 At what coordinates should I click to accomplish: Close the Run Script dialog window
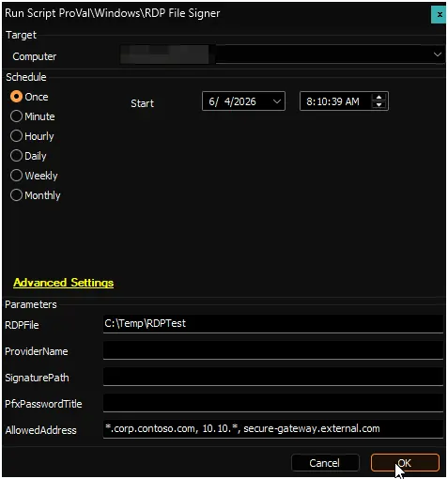coord(439,15)
